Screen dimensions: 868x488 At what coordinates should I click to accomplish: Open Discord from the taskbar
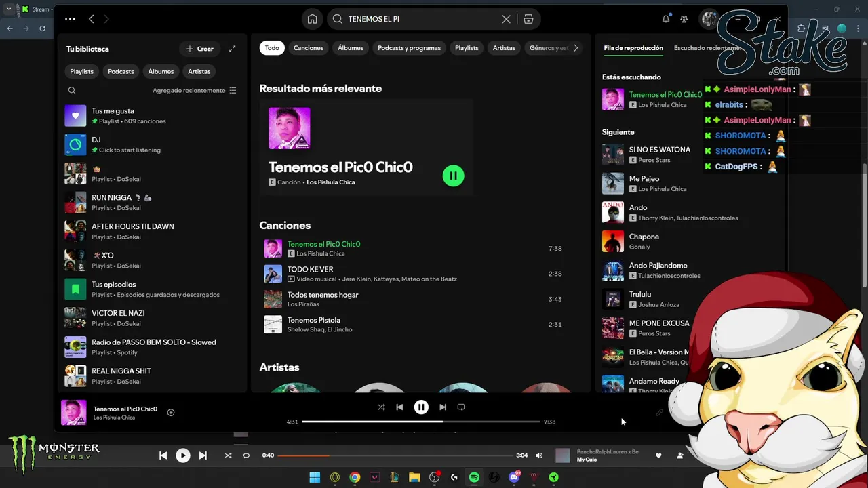514,477
